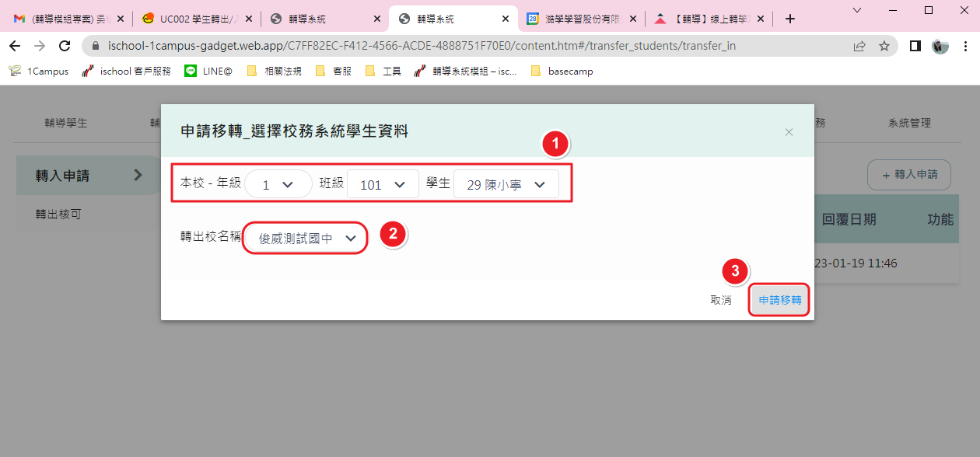Viewport: 980px width, 457px height.
Task: Open the 1Campus bookmark
Action: (x=39, y=71)
